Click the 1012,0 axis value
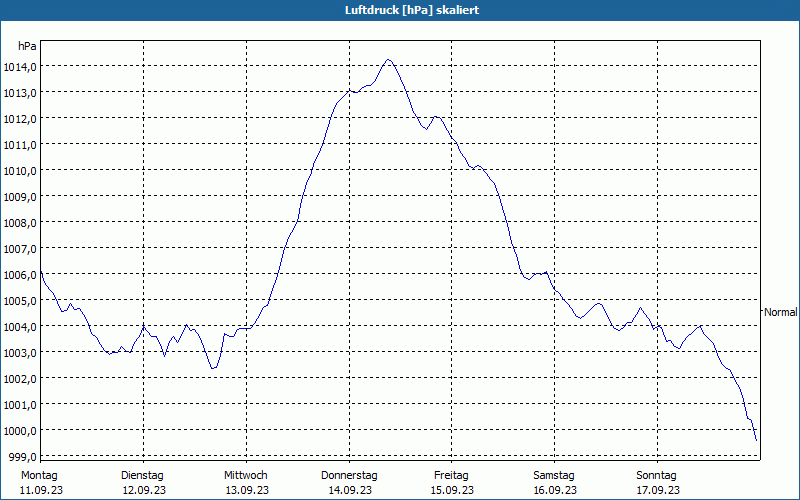 [19, 119]
